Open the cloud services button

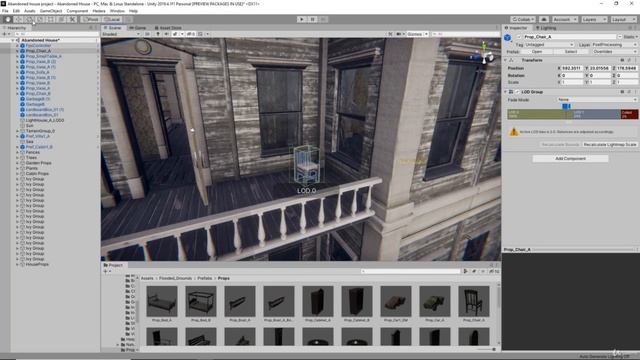point(544,19)
